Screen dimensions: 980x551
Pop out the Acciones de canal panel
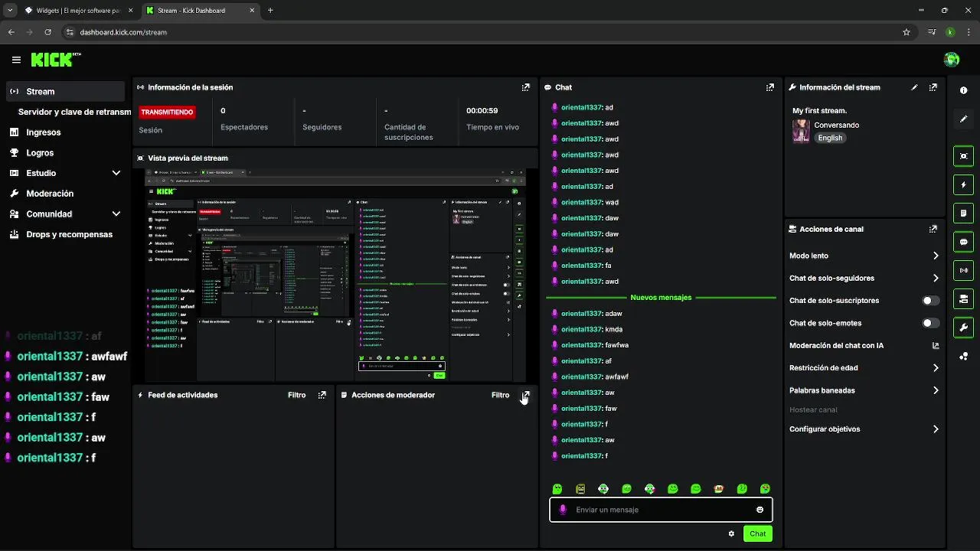pos(933,229)
